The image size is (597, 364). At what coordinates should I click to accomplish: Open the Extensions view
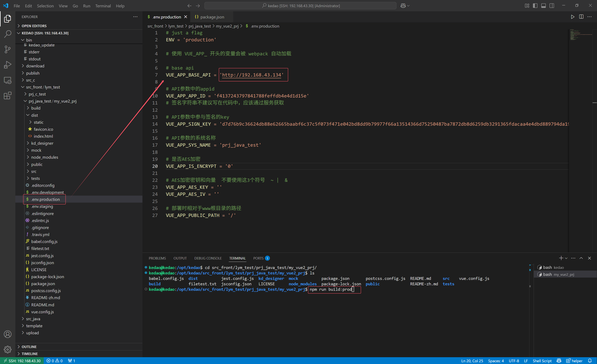8,95
